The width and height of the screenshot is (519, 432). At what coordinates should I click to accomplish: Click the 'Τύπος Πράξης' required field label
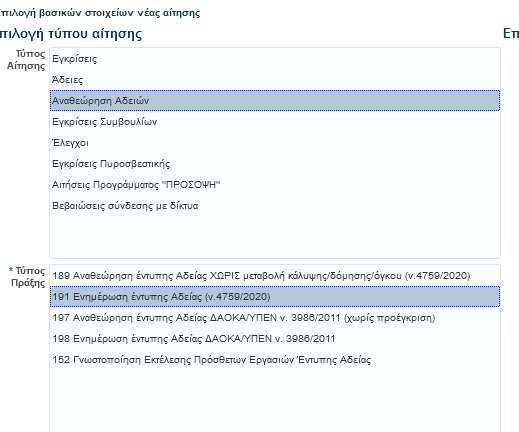[27, 277]
